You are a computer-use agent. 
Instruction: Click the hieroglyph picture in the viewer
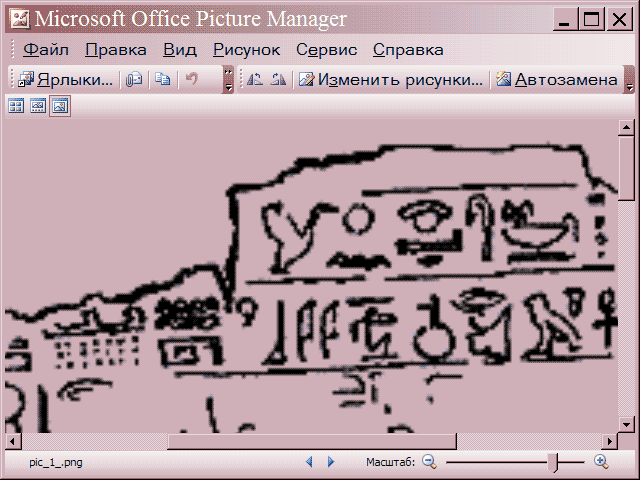311,276
